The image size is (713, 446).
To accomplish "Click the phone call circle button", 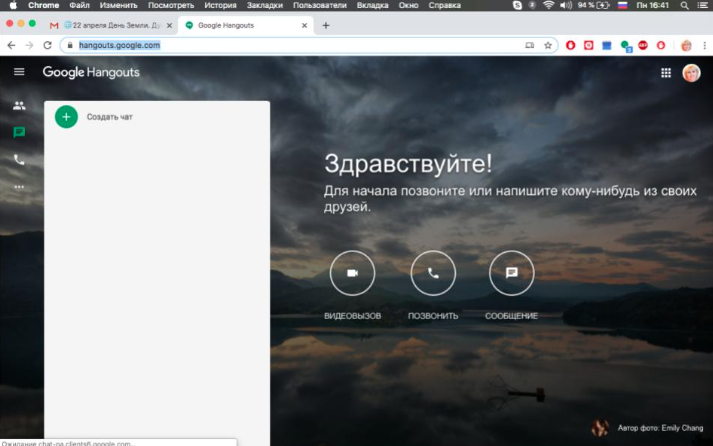I will point(433,273).
